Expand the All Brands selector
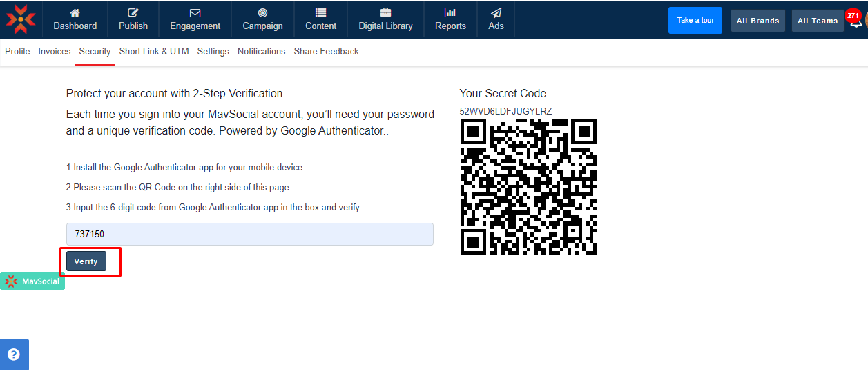Image resolution: width=868 pixels, height=378 pixels. click(x=758, y=21)
